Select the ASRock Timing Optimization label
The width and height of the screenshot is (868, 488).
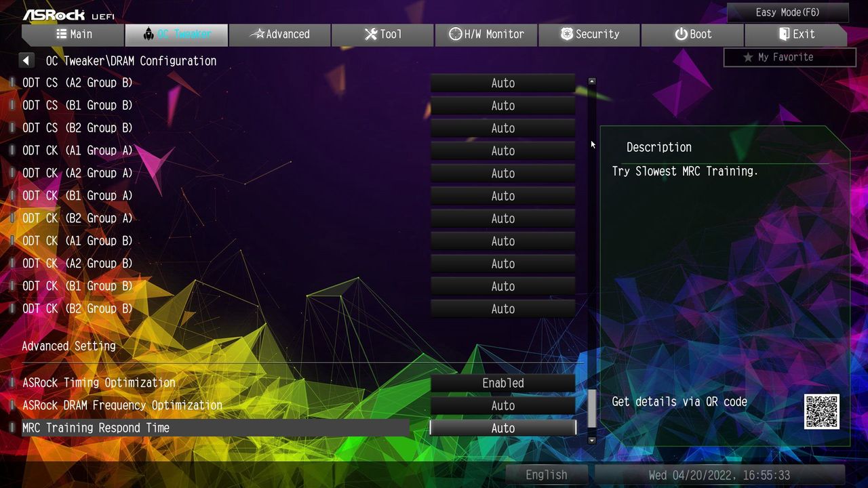click(x=99, y=383)
